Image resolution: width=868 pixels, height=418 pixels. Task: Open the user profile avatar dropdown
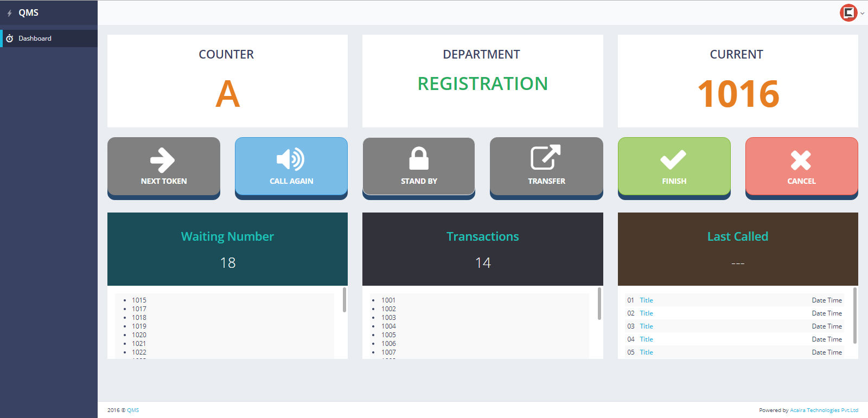coord(850,12)
